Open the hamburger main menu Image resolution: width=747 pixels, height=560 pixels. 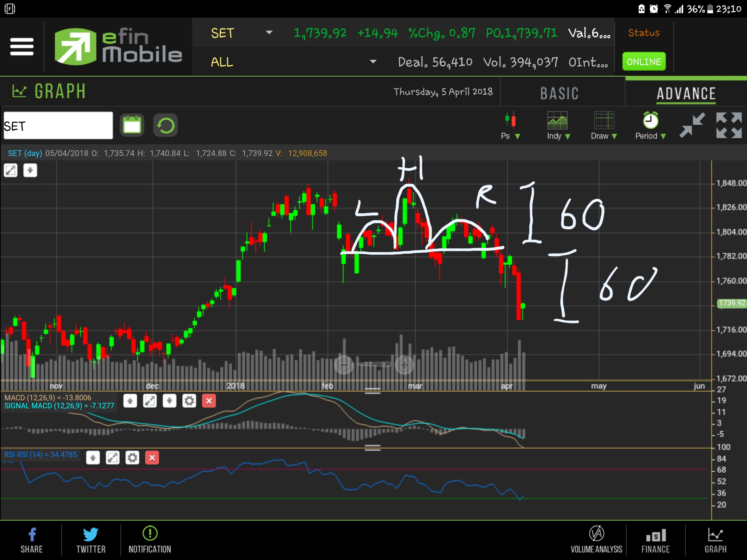coord(22,47)
